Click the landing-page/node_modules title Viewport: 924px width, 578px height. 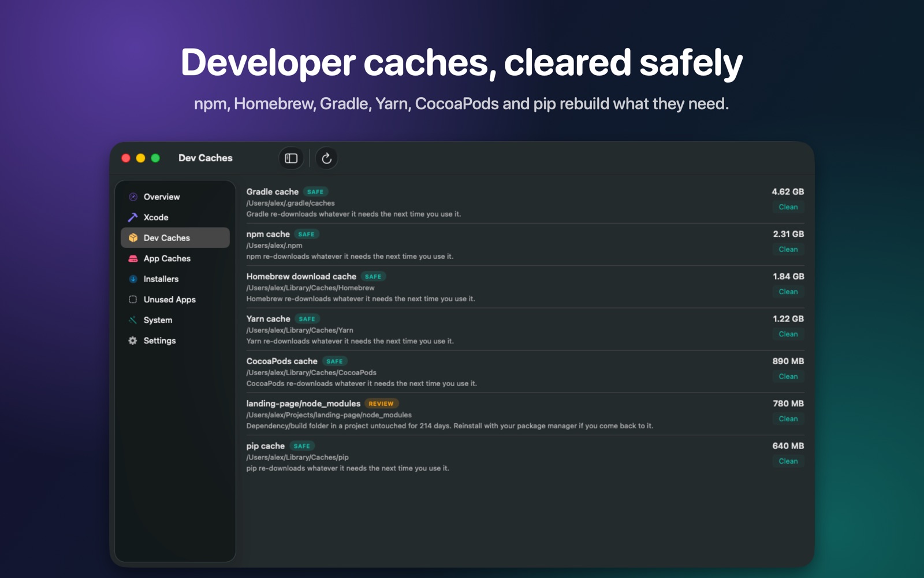coord(303,404)
